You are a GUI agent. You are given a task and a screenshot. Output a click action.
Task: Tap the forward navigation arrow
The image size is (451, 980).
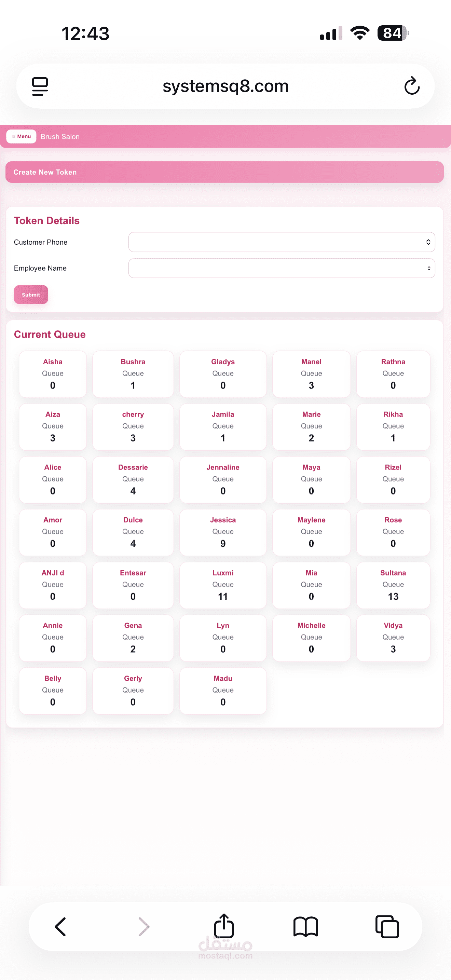click(143, 927)
